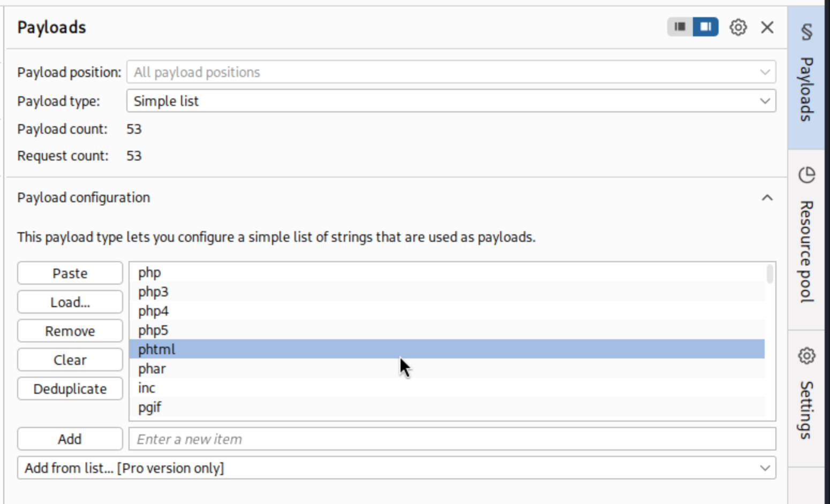Image resolution: width=830 pixels, height=504 pixels.
Task: Open the Settings side tab
Action: point(806,397)
